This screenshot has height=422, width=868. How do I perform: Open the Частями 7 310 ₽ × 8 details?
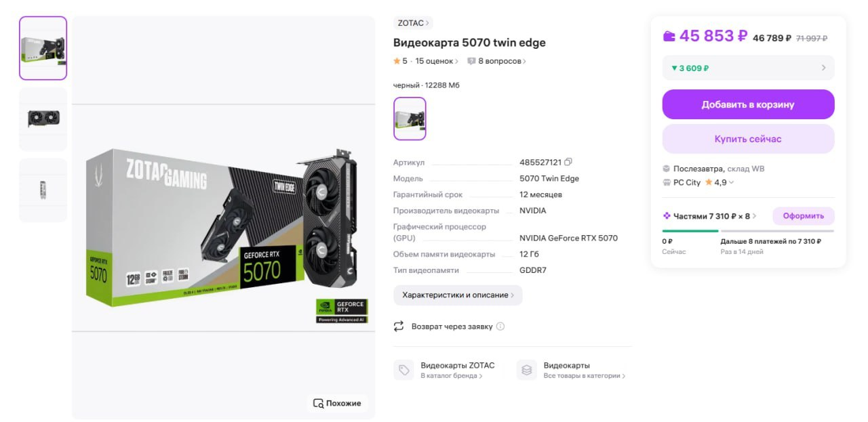710,216
